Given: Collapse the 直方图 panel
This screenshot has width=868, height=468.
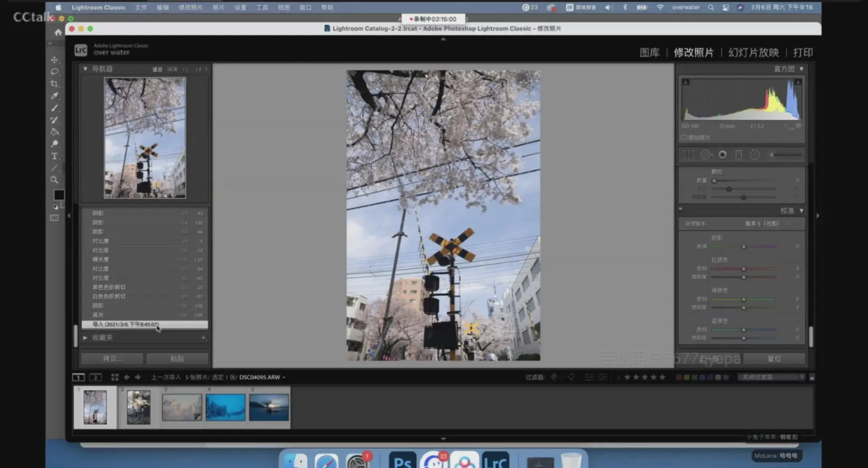Looking at the screenshot, I should [802, 69].
